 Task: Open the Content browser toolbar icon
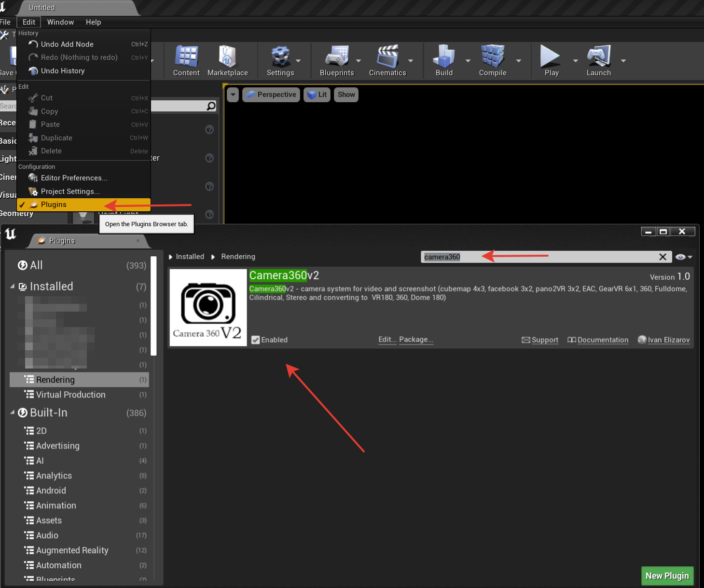pyautogui.click(x=186, y=61)
